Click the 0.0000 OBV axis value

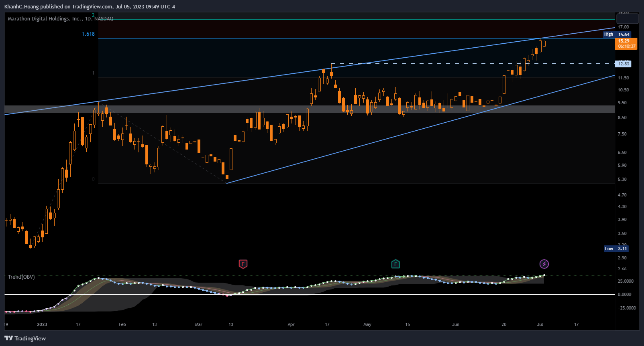[624, 294]
